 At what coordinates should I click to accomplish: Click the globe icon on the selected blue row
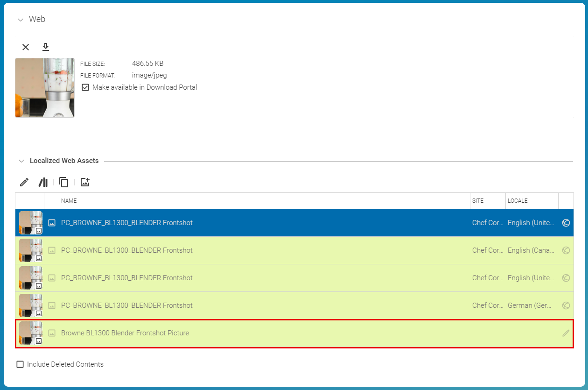click(x=566, y=223)
